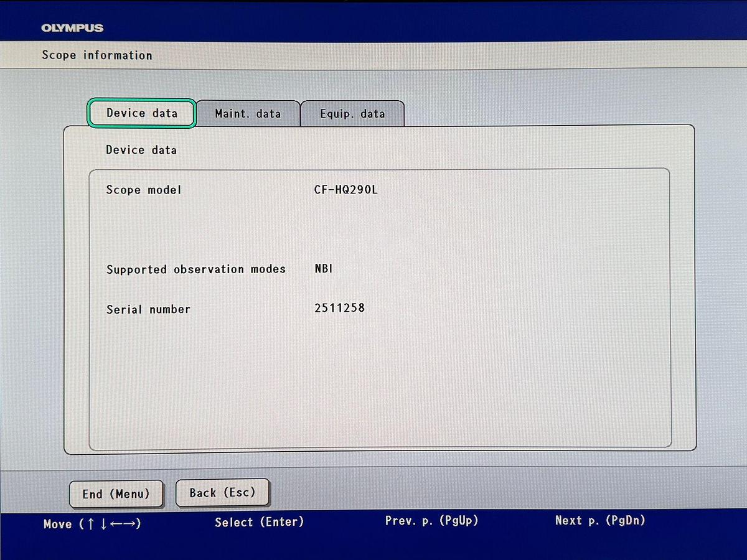Viewport: 747px width, 560px height.
Task: Open the Equip. data tab
Action: point(352,114)
